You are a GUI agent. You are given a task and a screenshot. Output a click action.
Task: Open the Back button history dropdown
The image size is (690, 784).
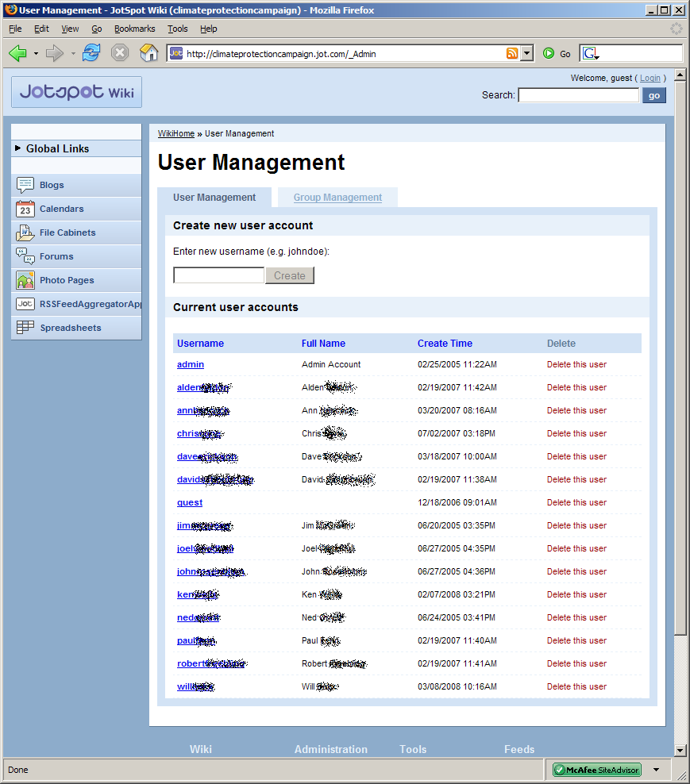click(x=36, y=53)
